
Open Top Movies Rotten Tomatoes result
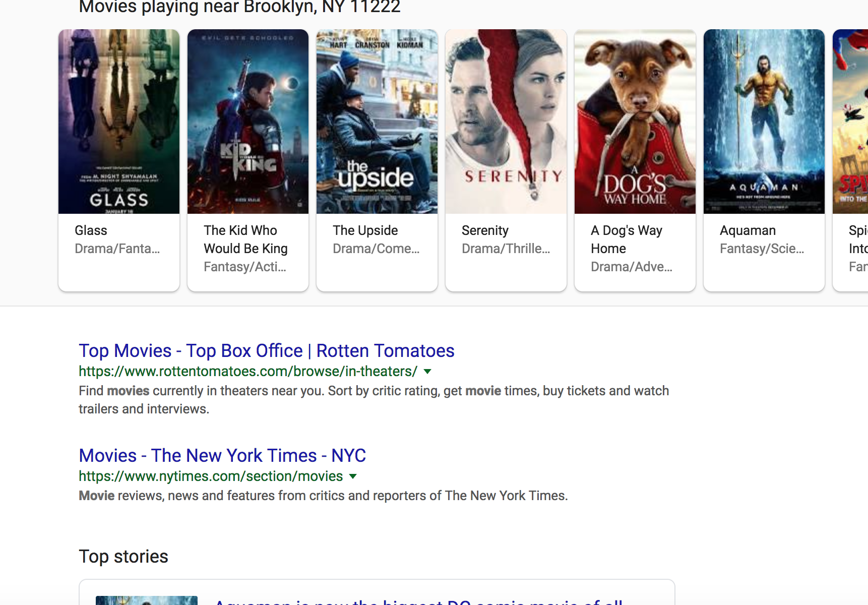click(x=267, y=350)
